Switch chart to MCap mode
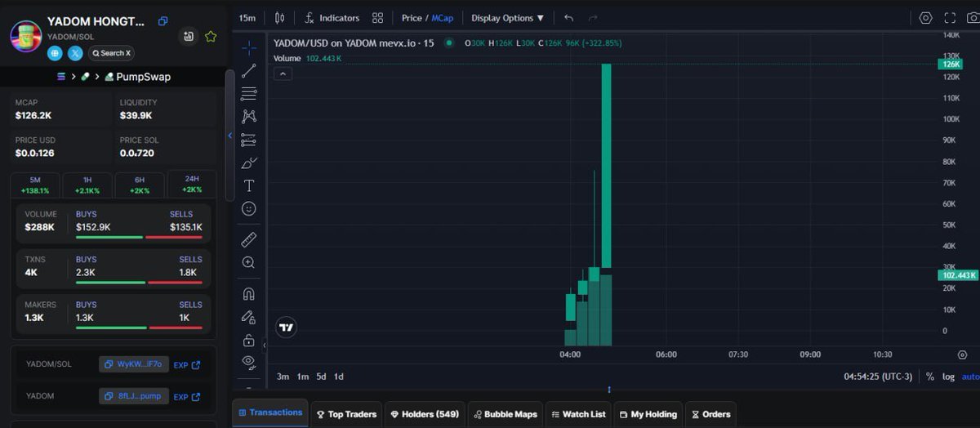The width and height of the screenshot is (980, 428). [443, 18]
